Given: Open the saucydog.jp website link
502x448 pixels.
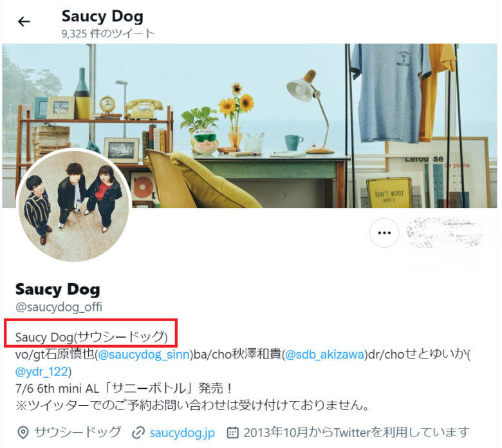Looking at the screenshot, I should [182, 433].
